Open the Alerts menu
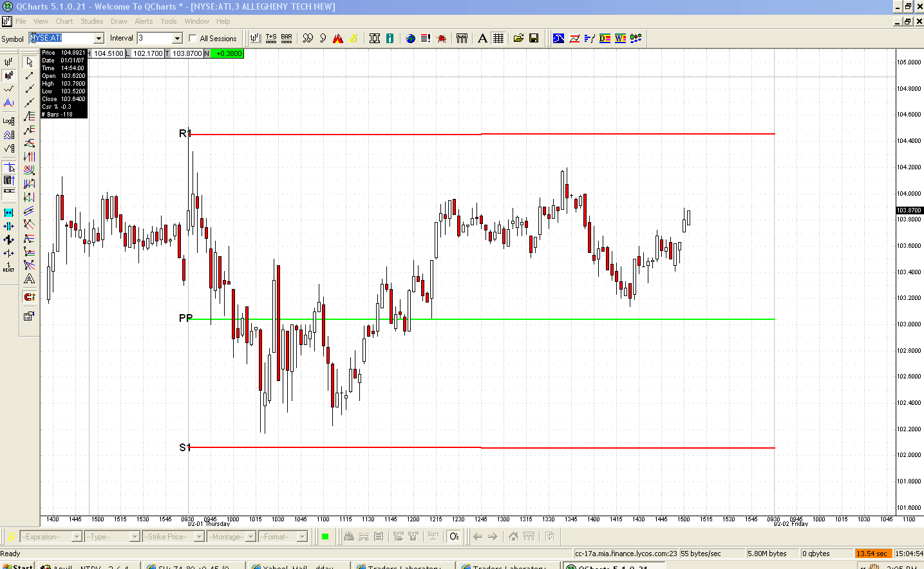The image size is (924, 569). [x=144, y=21]
